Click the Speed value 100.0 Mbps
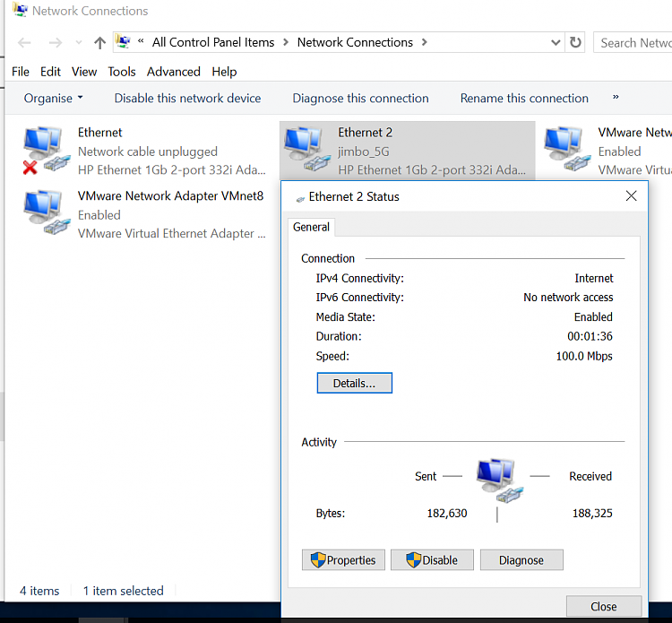Viewport: 672px width, 623px height. (x=583, y=356)
